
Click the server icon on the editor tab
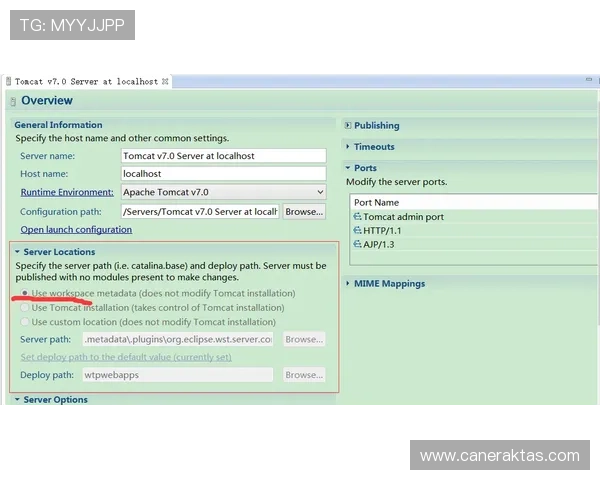[8, 82]
